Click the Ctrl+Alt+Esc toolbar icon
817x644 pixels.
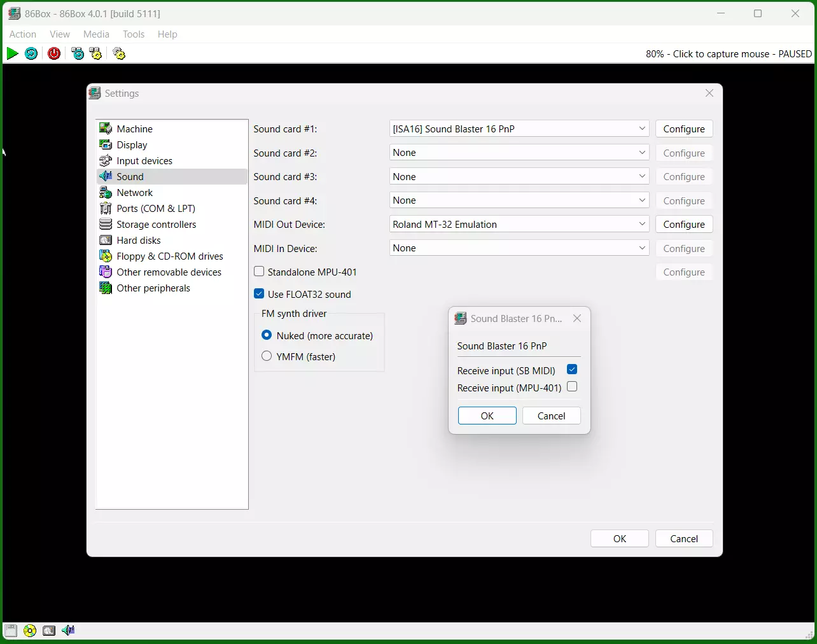[x=96, y=53]
